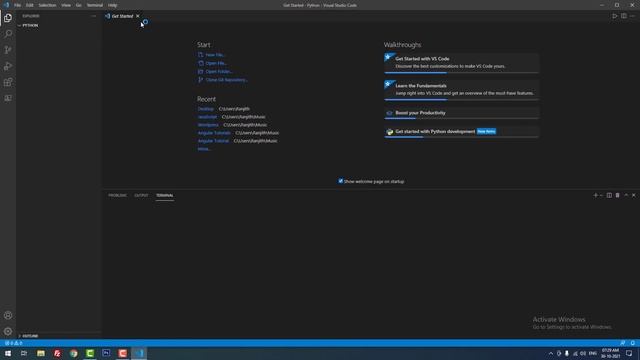Open Learn the Fundamentals walkthrough
Screen dimensions: 640x360
(462, 90)
